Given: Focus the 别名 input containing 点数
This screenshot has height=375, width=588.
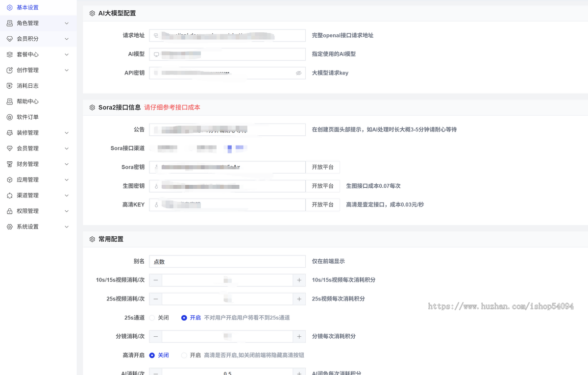Looking at the screenshot, I should [227, 262].
